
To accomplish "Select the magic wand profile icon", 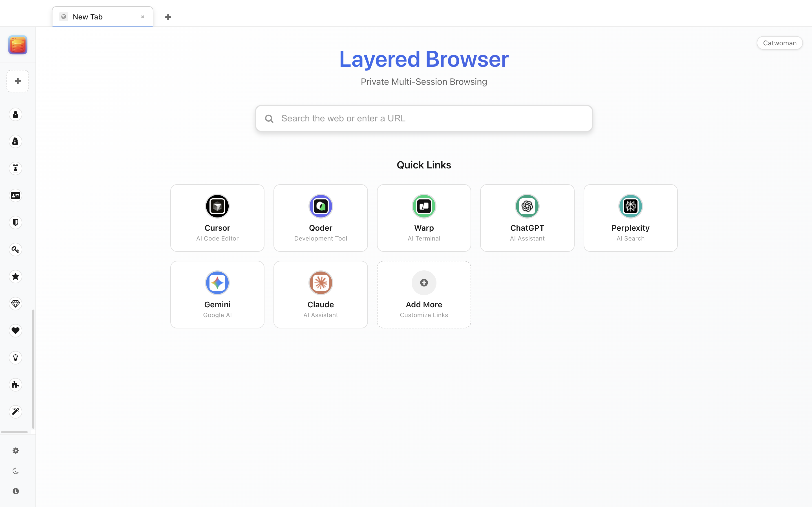I will coord(16,412).
